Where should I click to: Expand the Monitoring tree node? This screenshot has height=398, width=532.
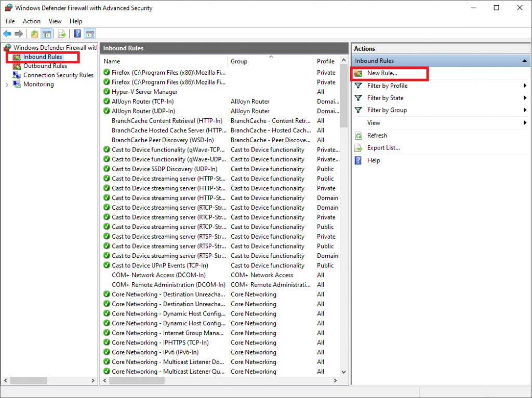tap(7, 85)
